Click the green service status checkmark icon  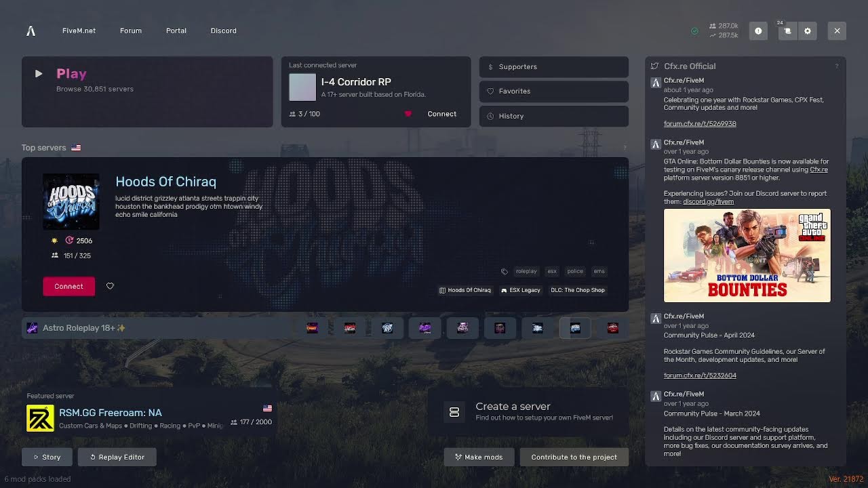(x=694, y=31)
